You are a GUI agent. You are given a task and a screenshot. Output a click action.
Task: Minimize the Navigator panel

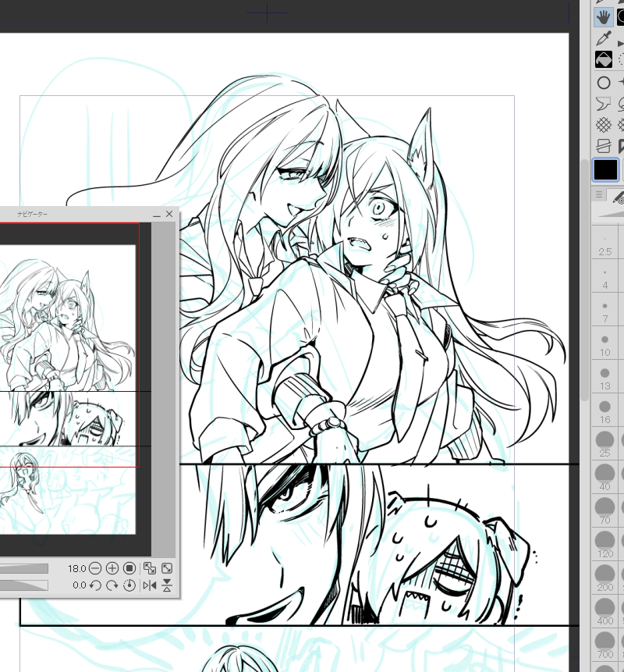(x=157, y=215)
